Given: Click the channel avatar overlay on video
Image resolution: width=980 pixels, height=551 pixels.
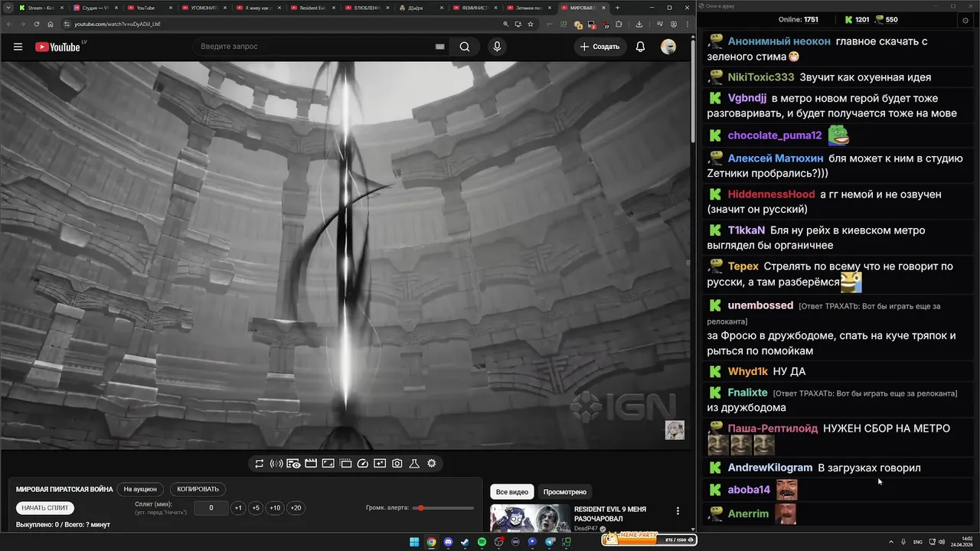Looking at the screenshot, I should [x=675, y=430].
